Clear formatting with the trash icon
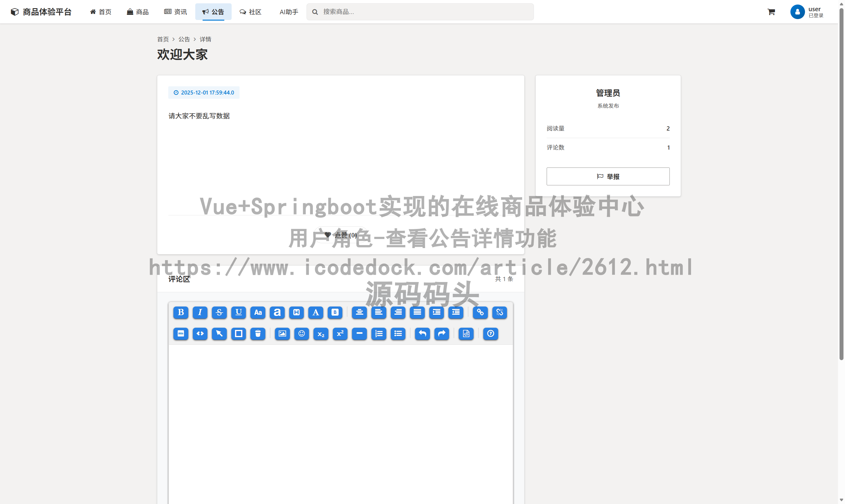 click(258, 334)
